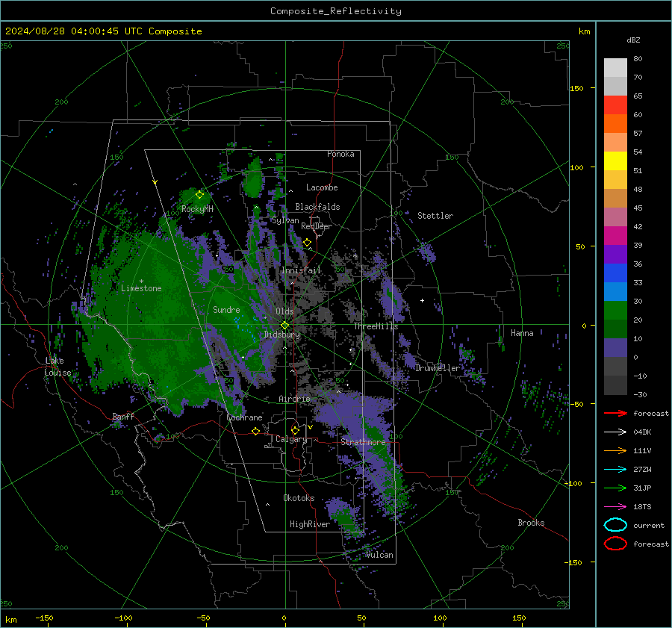Click the Olds town label
Screen dimensions: 672x628
(284, 311)
